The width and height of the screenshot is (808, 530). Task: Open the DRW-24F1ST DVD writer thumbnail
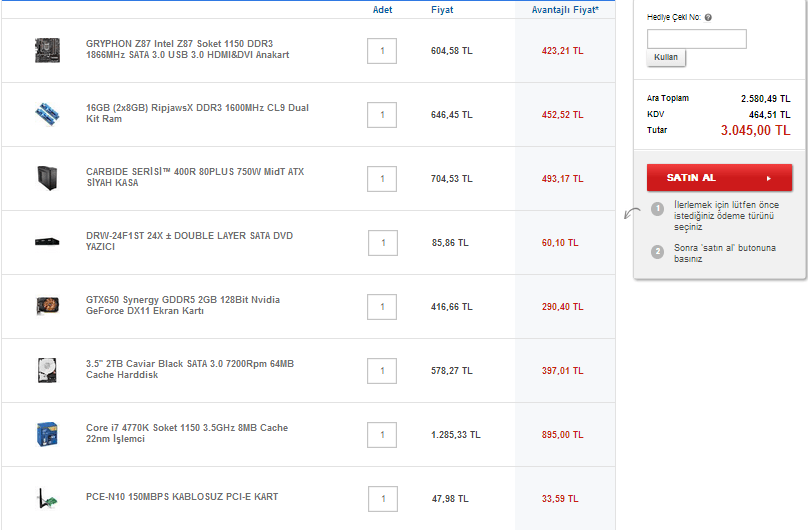pos(47,242)
